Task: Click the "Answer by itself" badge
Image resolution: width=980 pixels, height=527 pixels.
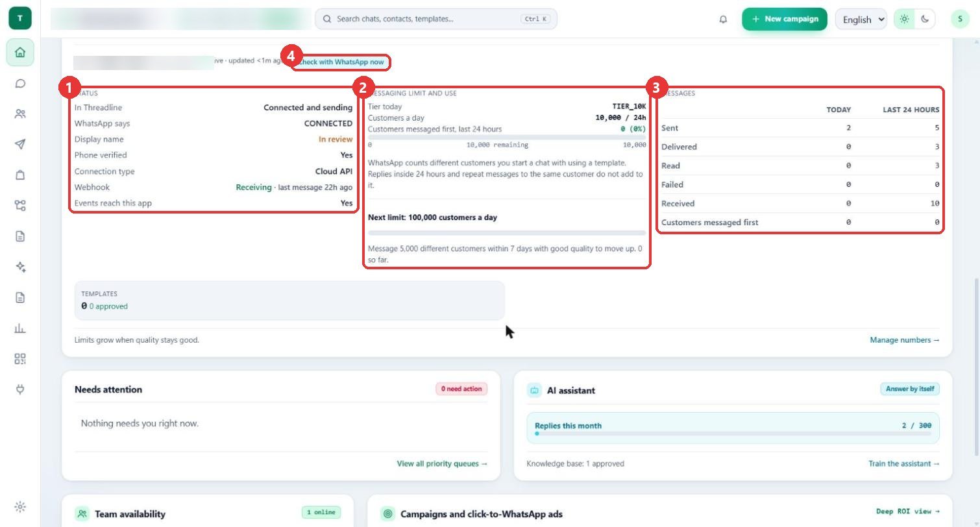Action: (x=909, y=389)
